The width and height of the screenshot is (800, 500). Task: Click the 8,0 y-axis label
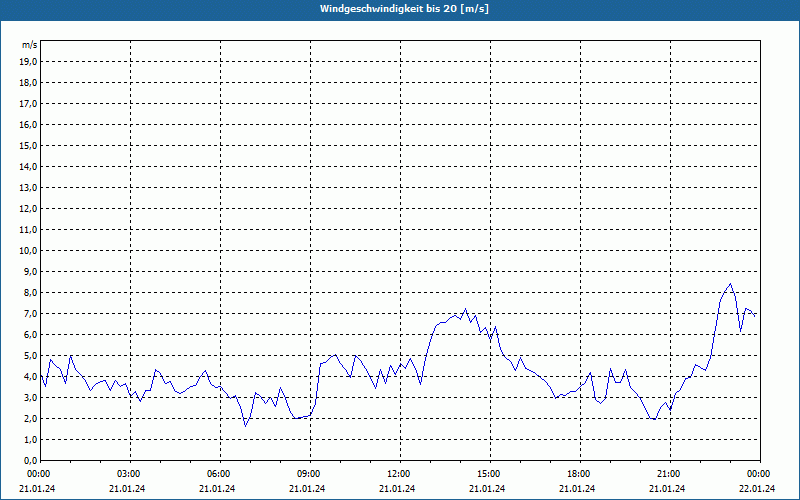(x=31, y=292)
